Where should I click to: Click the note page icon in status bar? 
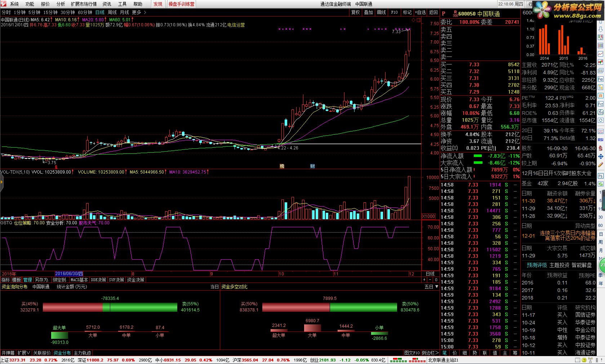coord(578,360)
